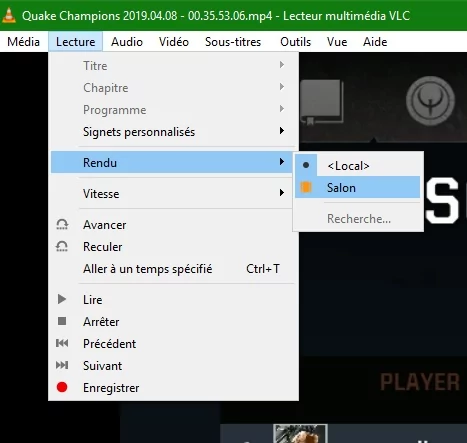Expand the Rendu submenu arrow
The image size is (467, 443).
point(282,162)
